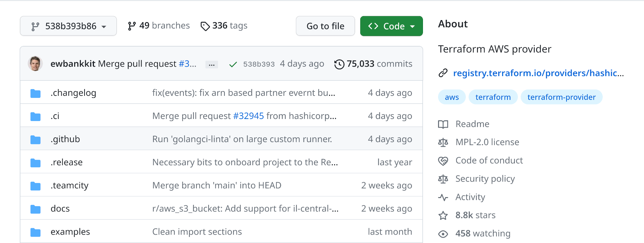This screenshot has height=243, width=644.
Task: Click the .changelog folder icon
Action: 36,93
